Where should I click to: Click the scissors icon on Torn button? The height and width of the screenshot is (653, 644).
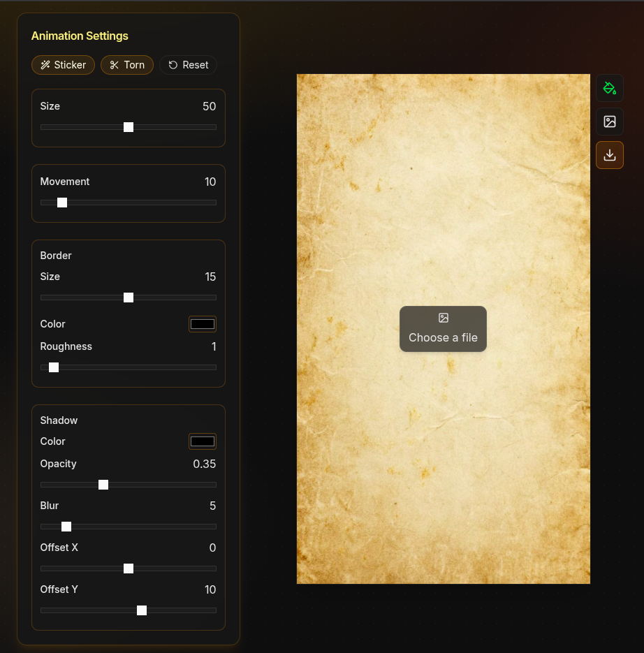[x=112, y=64]
